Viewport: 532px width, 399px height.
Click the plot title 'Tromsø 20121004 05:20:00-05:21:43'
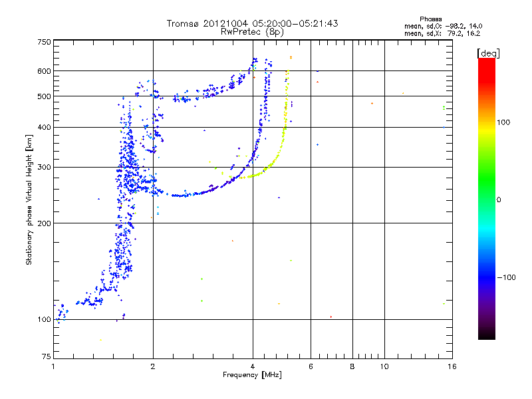(252, 23)
